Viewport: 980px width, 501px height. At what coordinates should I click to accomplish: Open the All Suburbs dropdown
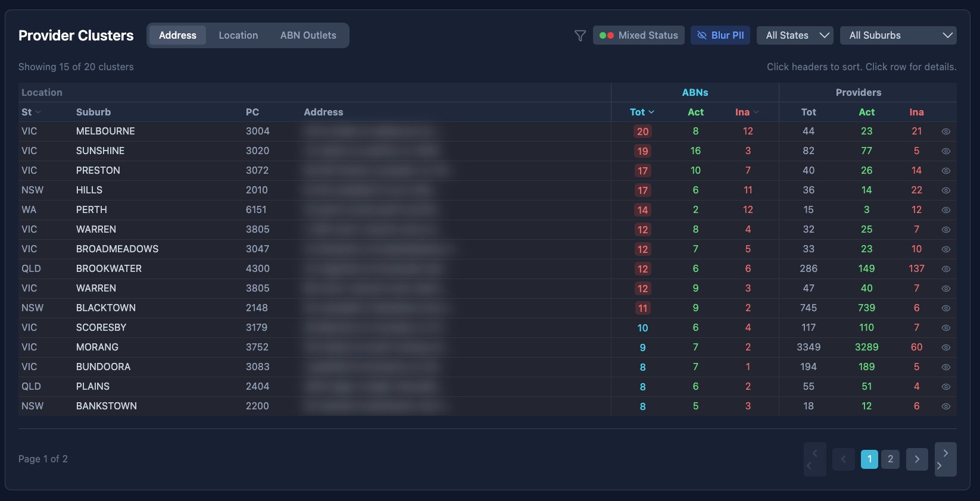pyautogui.click(x=898, y=36)
